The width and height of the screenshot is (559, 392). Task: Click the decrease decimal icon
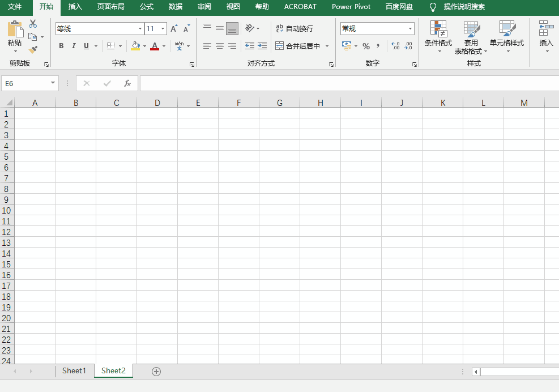(408, 46)
